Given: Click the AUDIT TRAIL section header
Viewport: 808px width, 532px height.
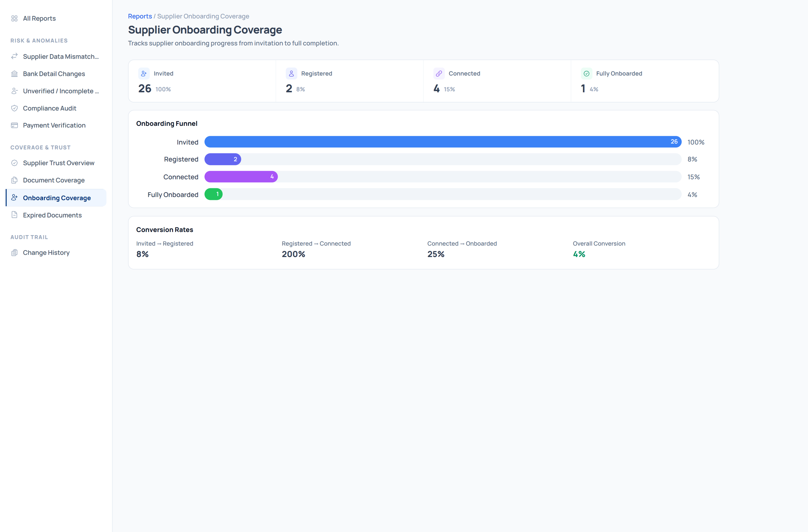Looking at the screenshot, I should point(29,237).
